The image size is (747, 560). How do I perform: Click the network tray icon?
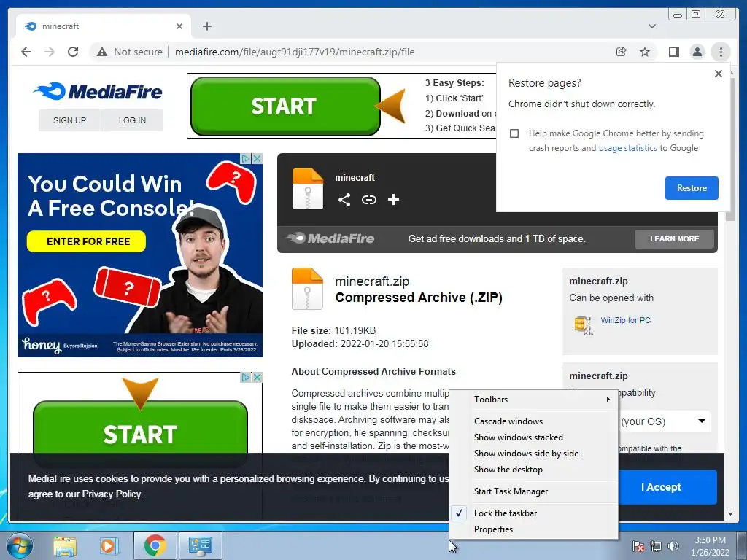656,546
